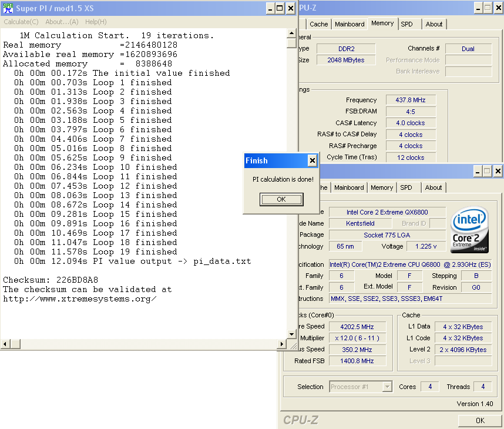Click the Kentsfield code name field
504x429 pixels.
tap(360, 223)
